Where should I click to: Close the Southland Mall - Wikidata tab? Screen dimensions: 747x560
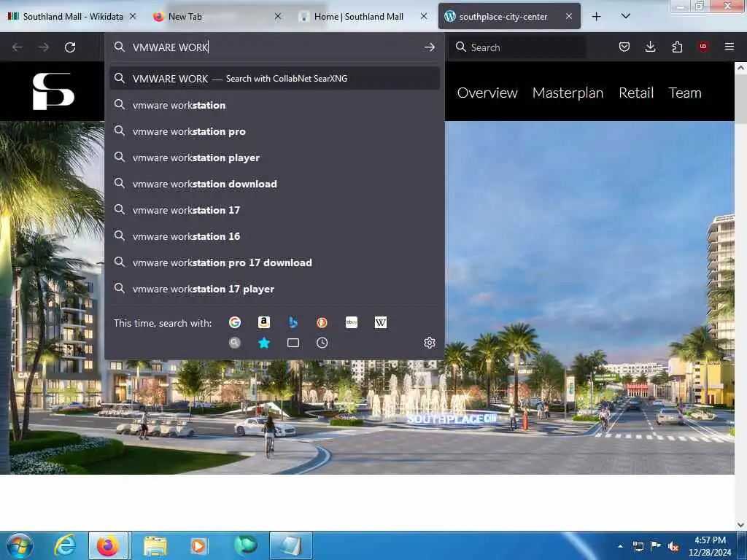[x=133, y=16]
